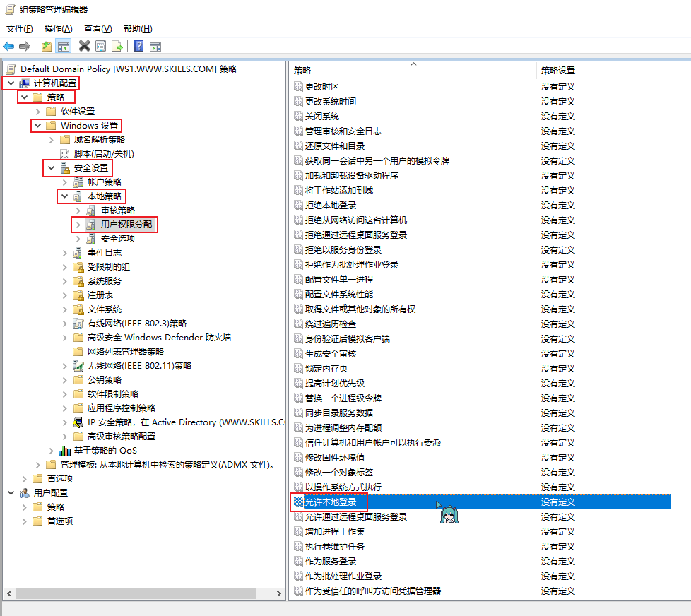Open the 文件(F) menu
Viewport: 691px width, 616px height.
[19, 29]
